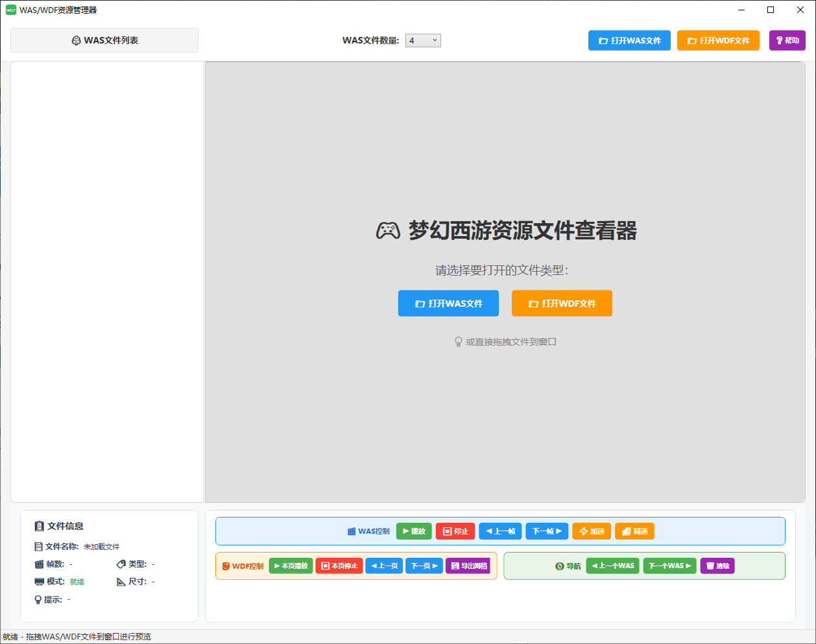This screenshot has height=644, width=816.
Task: Click the gamepad icon beside 梦幻西游资源文件查看器
Action: click(x=388, y=230)
